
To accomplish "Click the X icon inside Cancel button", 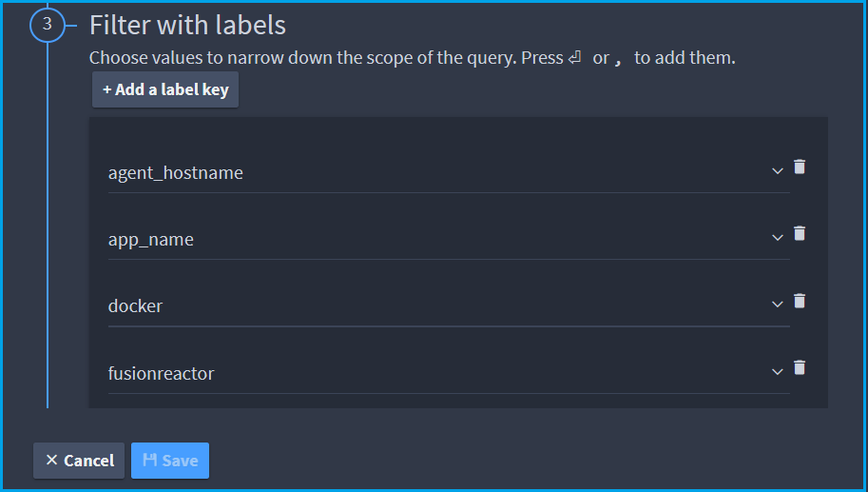I will (51, 460).
